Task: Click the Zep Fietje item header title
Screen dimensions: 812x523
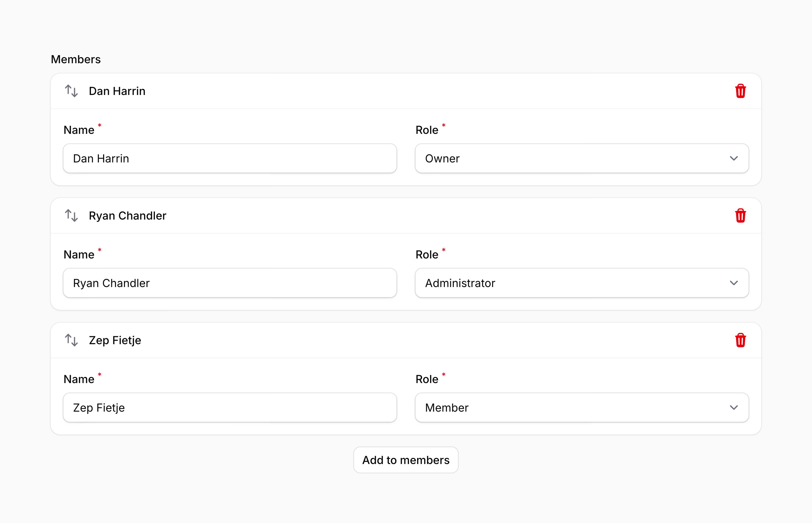Action: pyautogui.click(x=115, y=340)
